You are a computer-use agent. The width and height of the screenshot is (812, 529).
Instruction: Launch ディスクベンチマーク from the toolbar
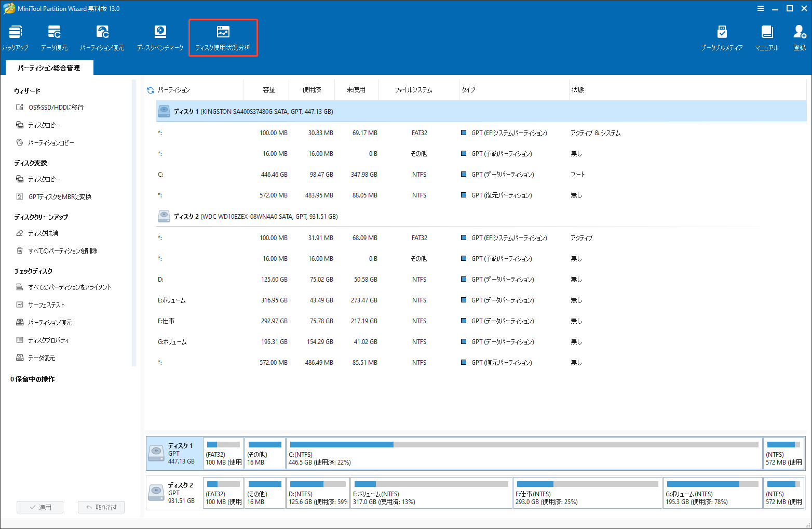click(x=159, y=37)
